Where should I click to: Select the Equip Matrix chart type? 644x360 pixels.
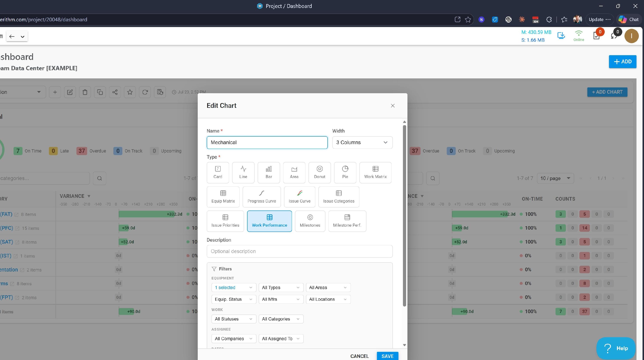(223, 197)
